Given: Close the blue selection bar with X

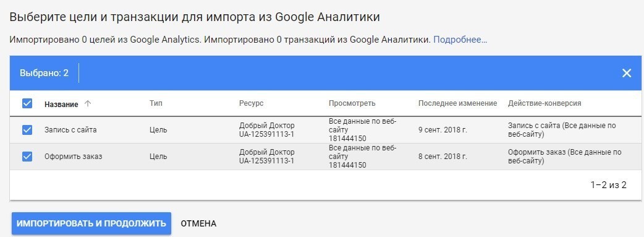Looking at the screenshot, I should coord(626,73).
